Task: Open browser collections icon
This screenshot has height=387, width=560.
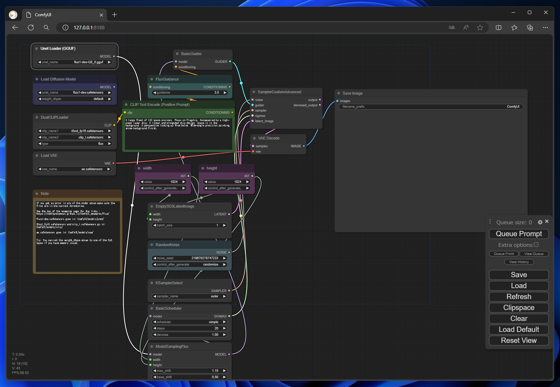Action: pyautogui.click(x=530, y=27)
